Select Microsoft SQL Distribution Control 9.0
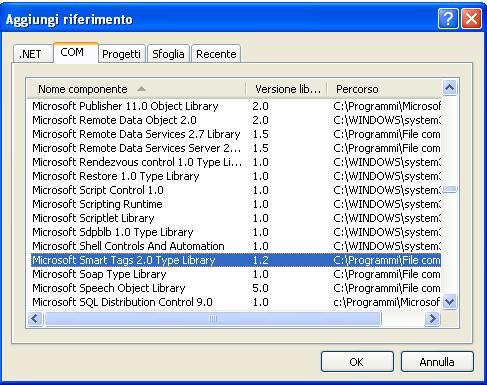Viewport: 487px width, 385px height. pos(236,302)
